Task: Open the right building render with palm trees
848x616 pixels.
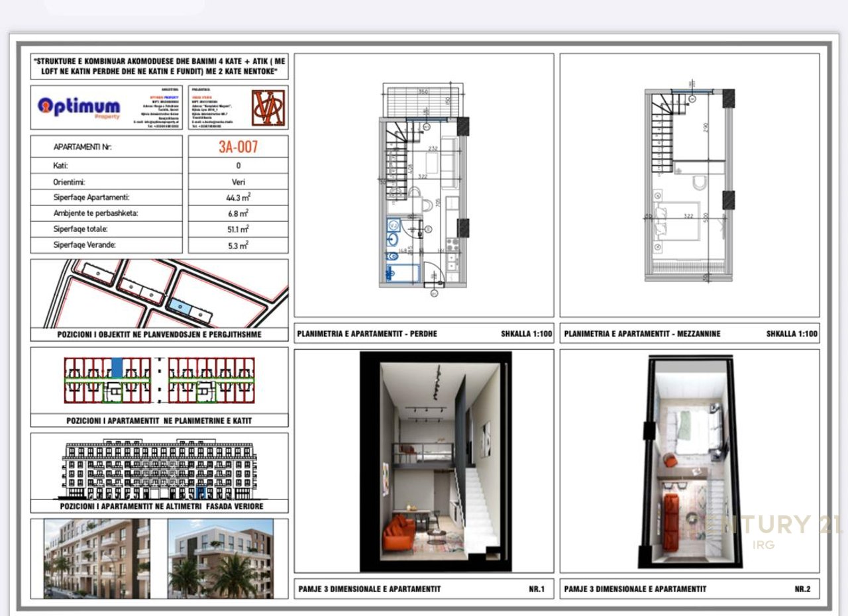Action: tap(220, 558)
